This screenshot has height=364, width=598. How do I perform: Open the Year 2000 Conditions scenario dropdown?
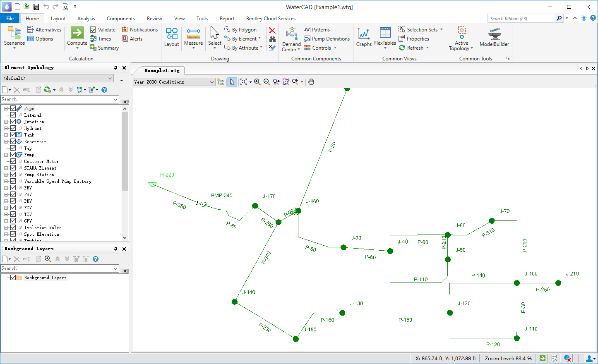[174, 82]
